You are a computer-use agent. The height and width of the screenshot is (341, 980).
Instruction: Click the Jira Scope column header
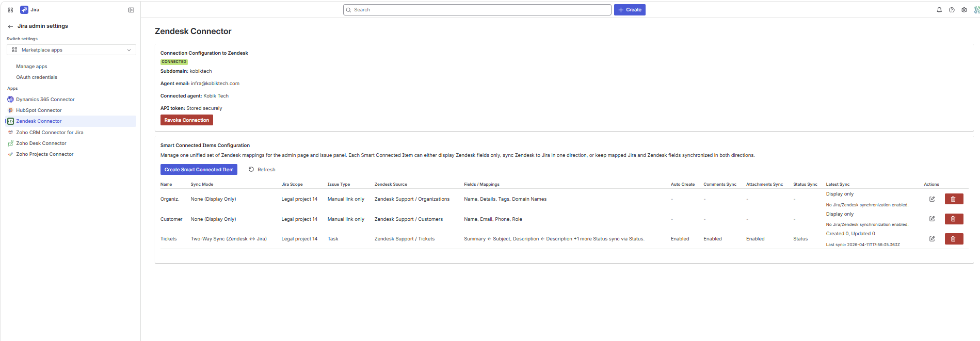292,184
